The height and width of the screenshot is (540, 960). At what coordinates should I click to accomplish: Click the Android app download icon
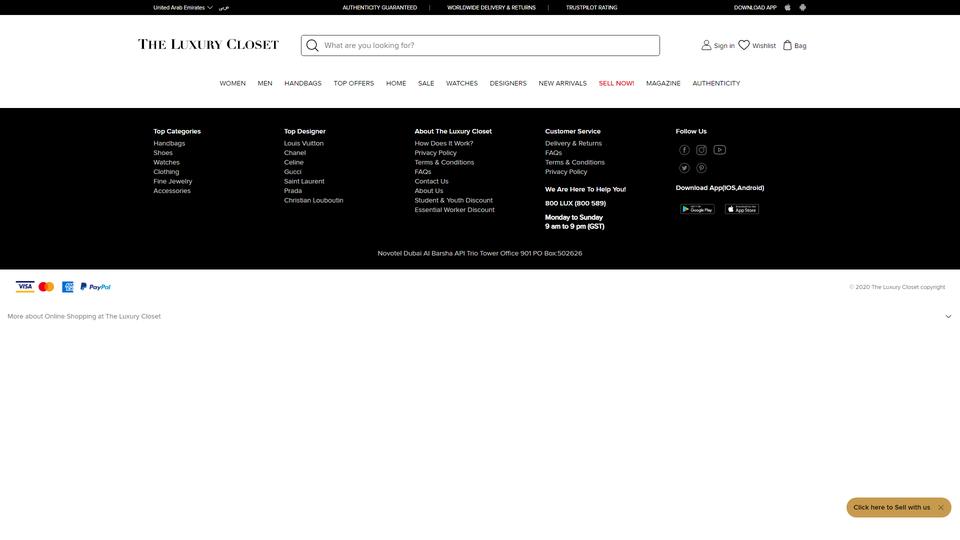point(803,7)
